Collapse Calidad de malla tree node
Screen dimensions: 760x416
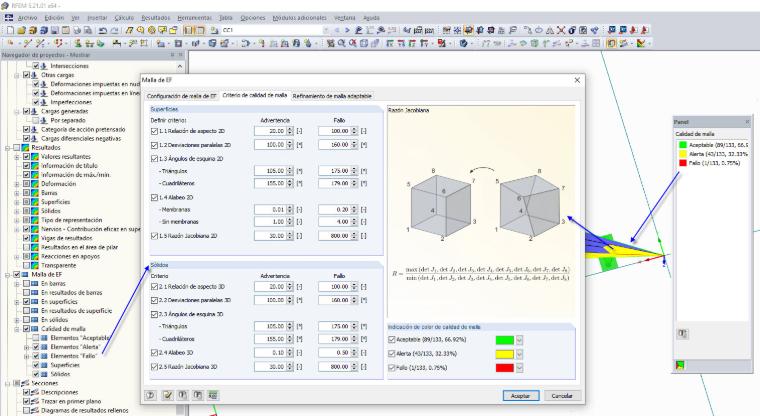point(17,329)
